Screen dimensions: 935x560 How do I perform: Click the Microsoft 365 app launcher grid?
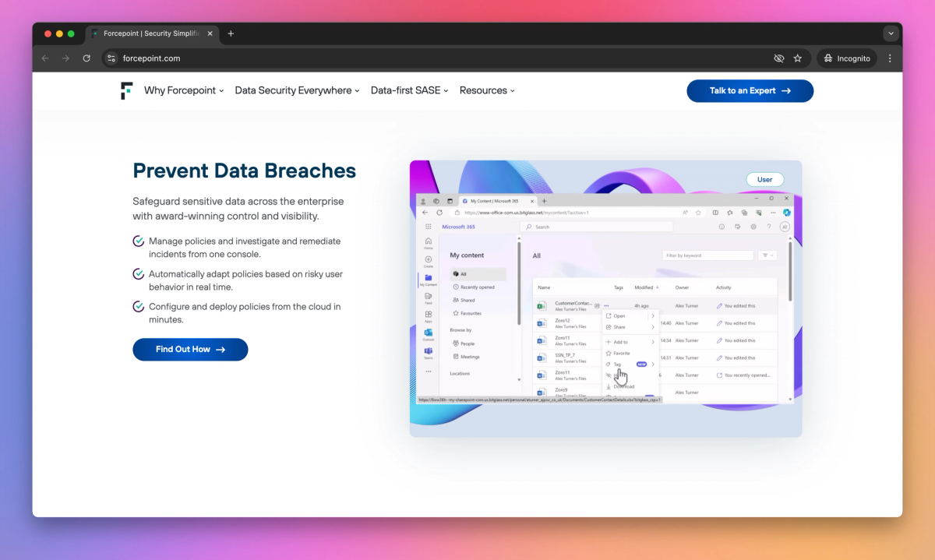428,227
